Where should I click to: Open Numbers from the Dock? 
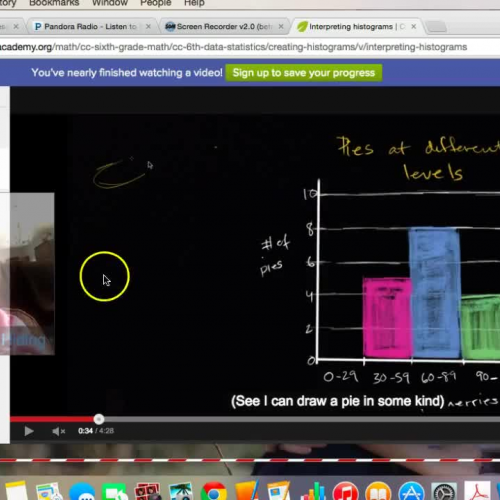tap(313, 491)
